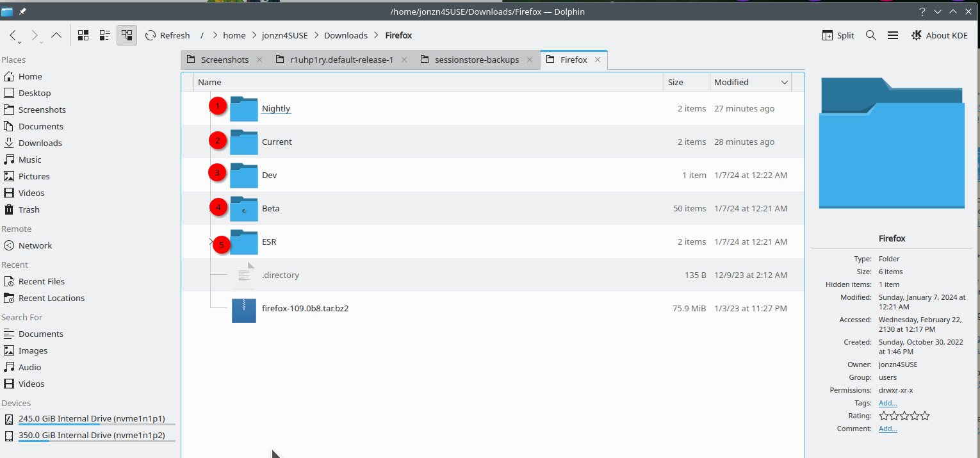Go to home in breadcrumb path
Viewport: 980px width, 458px height.
[234, 35]
